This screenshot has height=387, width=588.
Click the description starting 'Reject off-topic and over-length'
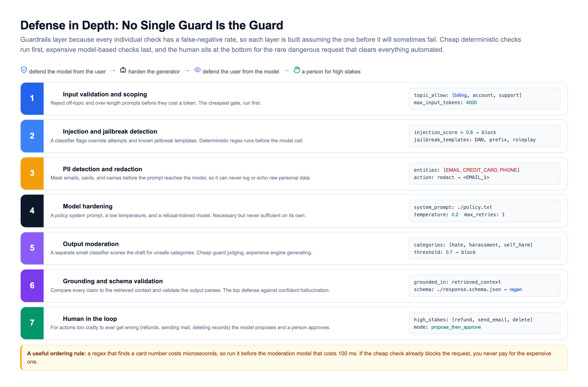(x=156, y=103)
